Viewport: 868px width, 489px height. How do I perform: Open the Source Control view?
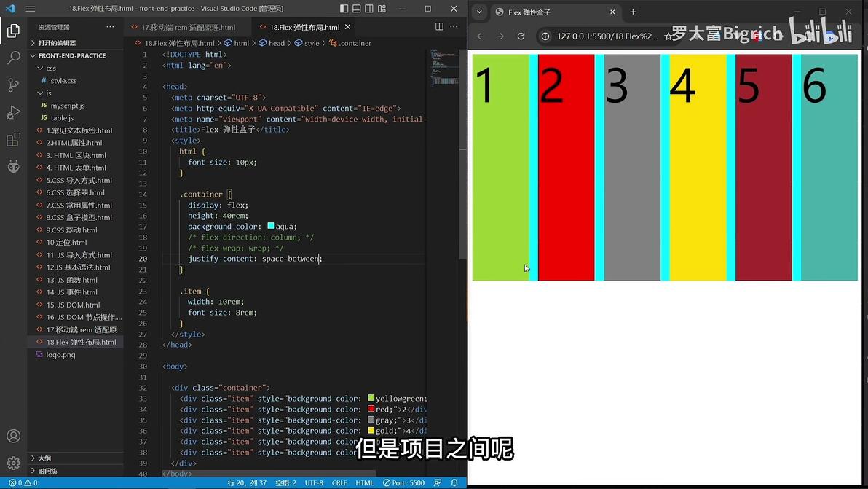13,85
